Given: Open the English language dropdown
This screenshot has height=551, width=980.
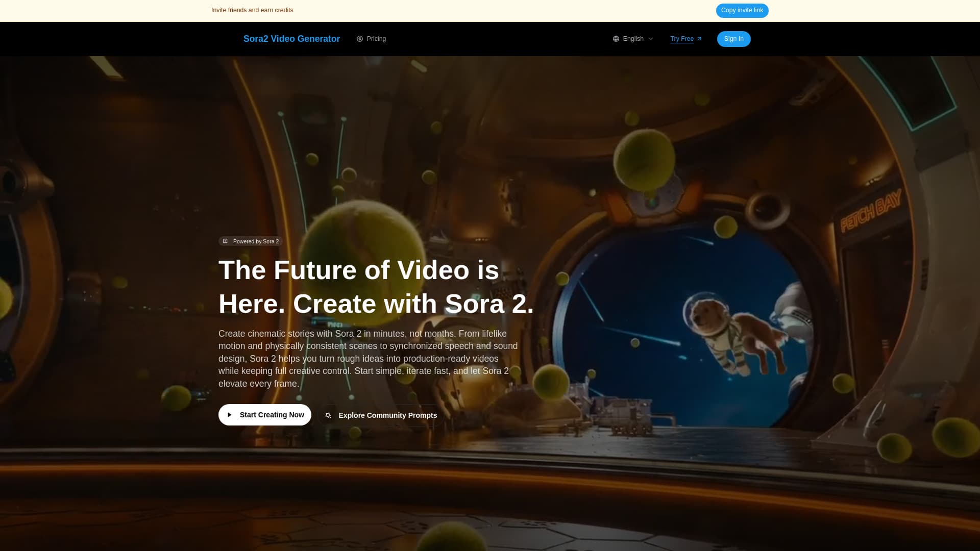Looking at the screenshot, I should pyautogui.click(x=633, y=38).
